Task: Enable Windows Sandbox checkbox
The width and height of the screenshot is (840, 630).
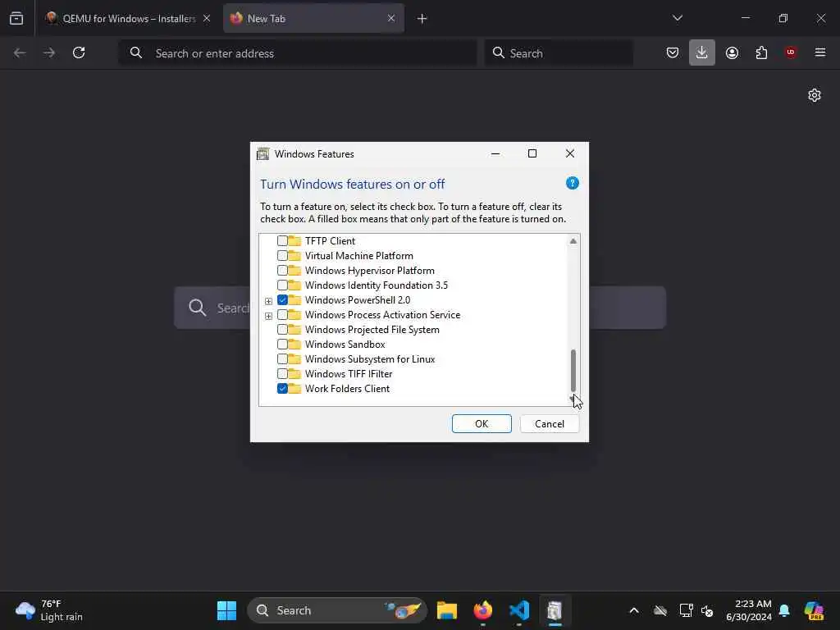Action: 282,345
